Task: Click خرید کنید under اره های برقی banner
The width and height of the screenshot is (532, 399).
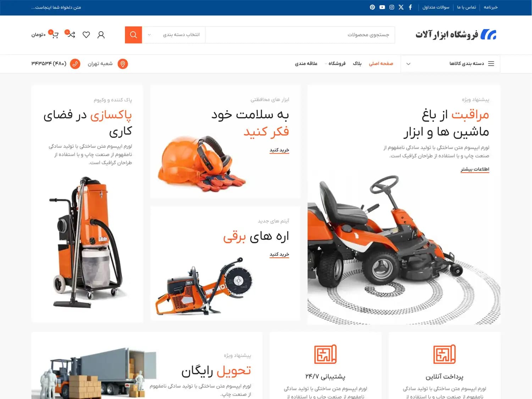Action: pos(279,254)
